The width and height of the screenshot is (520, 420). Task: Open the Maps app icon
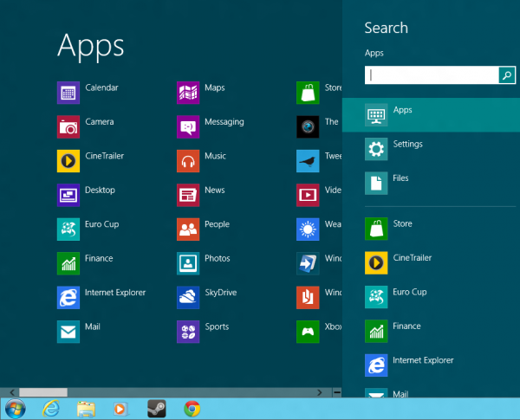(x=188, y=93)
